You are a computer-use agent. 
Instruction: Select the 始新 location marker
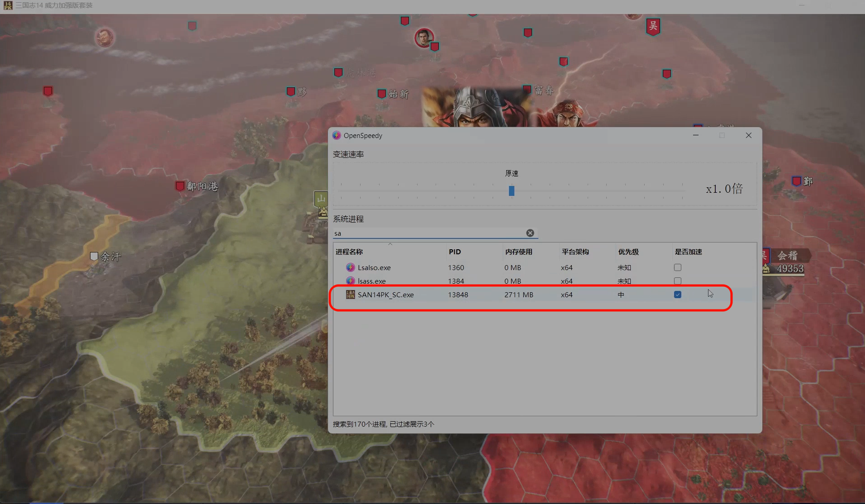pyautogui.click(x=382, y=94)
